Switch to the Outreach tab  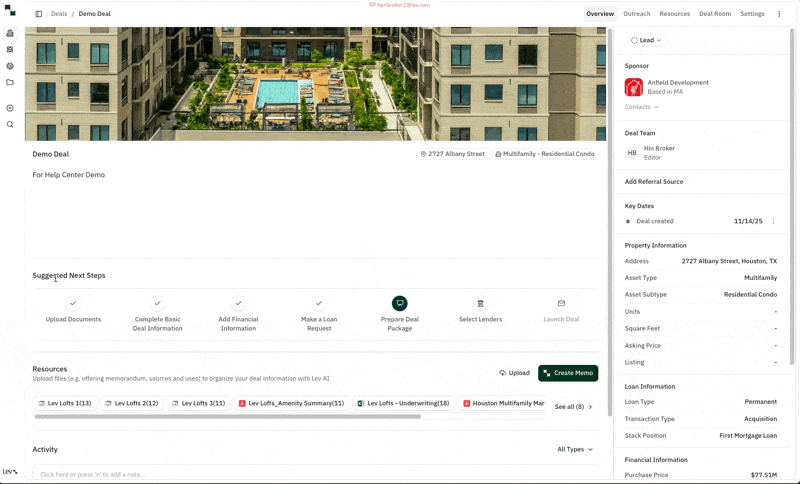(x=636, y=14)
